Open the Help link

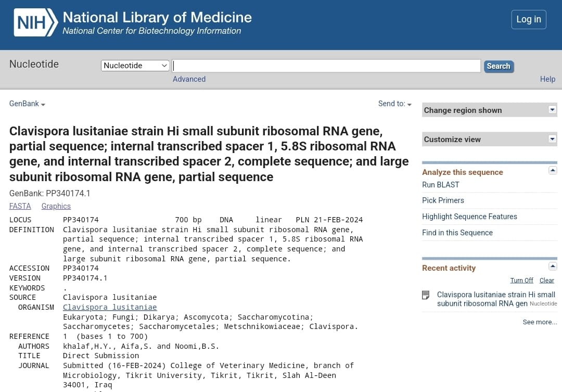[x=547, y=79]
